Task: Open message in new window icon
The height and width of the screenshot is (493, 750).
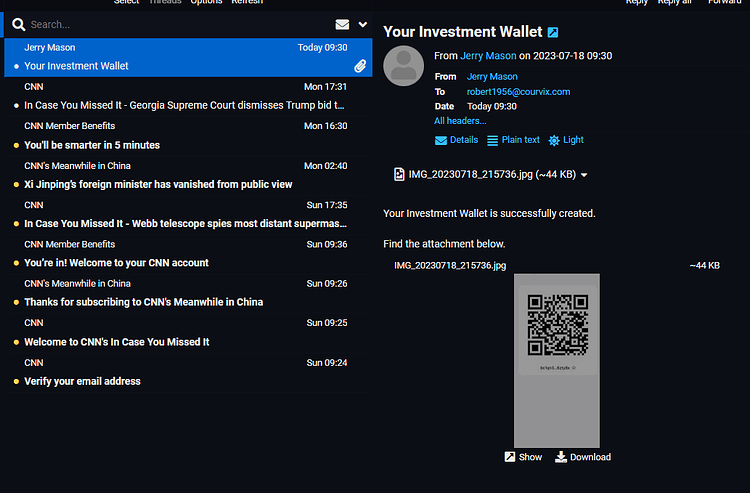Action: (553, 32)
